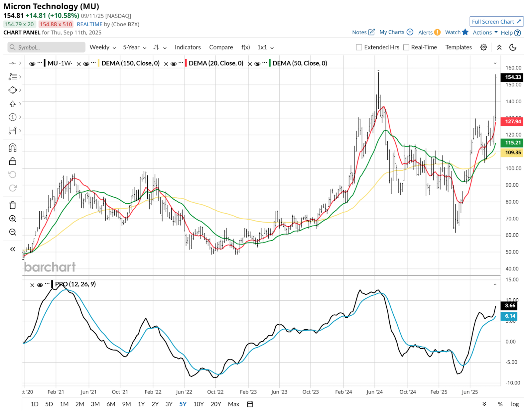Screen dimensions: 532x416
Task: Toggle visibility eye of PPO indicator
Action: pyautogui.click(x=40, y=285)
